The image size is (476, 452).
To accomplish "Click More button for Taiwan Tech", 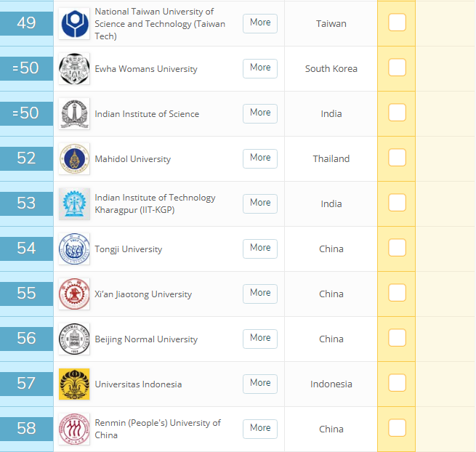I will pos(259,23).
